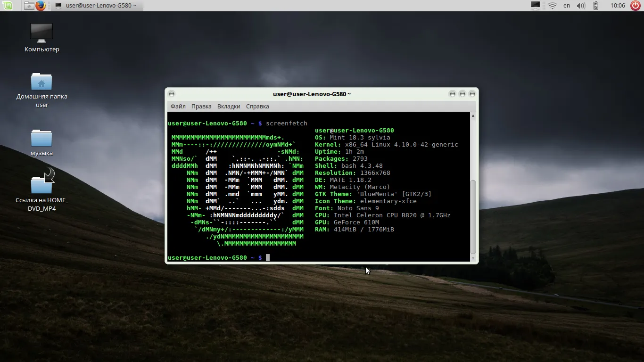Click the terminal scrollbar down arrow
Viewport: 644px width, 362px height.
click(x=473, y=258)
